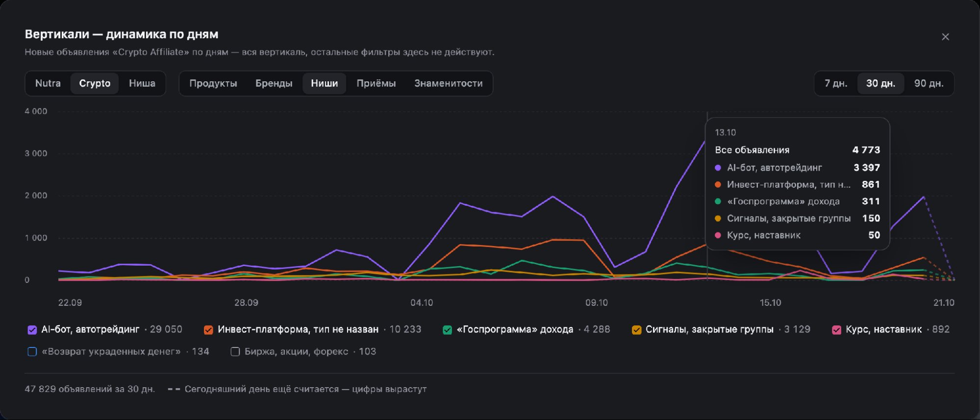The image size is (980, 420).
Task: Click the legend count 29 050
Action: pos(166,329)
